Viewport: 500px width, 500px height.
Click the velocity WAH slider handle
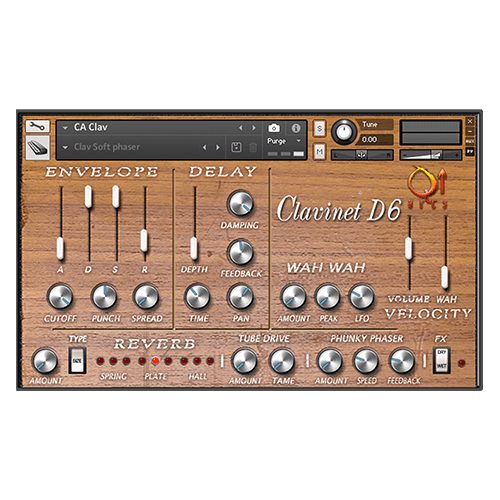[x=445, y=277]
